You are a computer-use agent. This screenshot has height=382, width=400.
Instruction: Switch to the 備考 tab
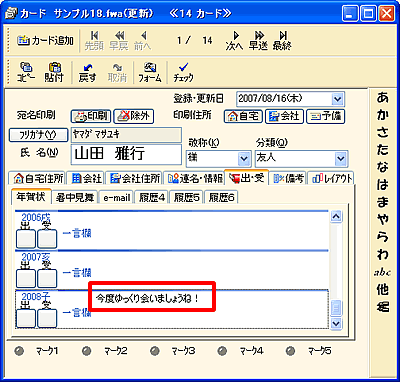289,179
